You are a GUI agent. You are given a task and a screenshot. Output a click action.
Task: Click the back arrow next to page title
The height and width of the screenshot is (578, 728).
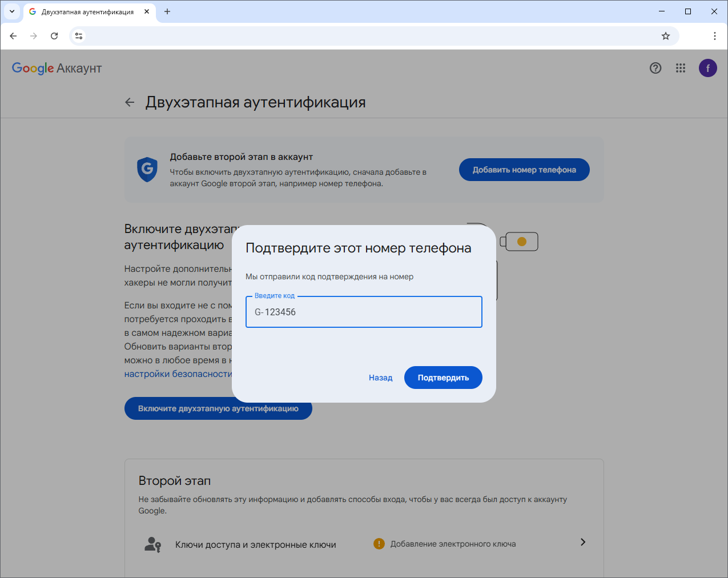(130, 102)
